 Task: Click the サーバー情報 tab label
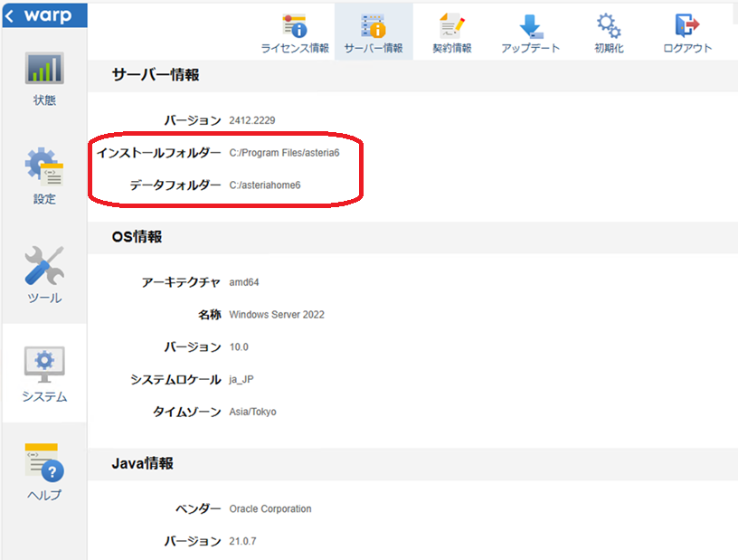(374, 48)
